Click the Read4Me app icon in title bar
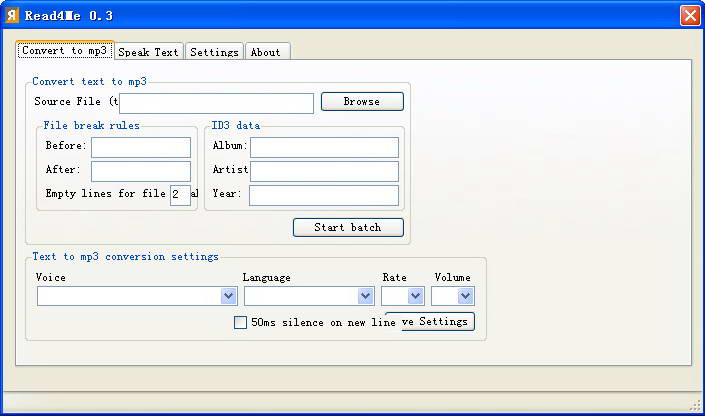The height and width of the screenshot is (416, 705). click(12, 15)
